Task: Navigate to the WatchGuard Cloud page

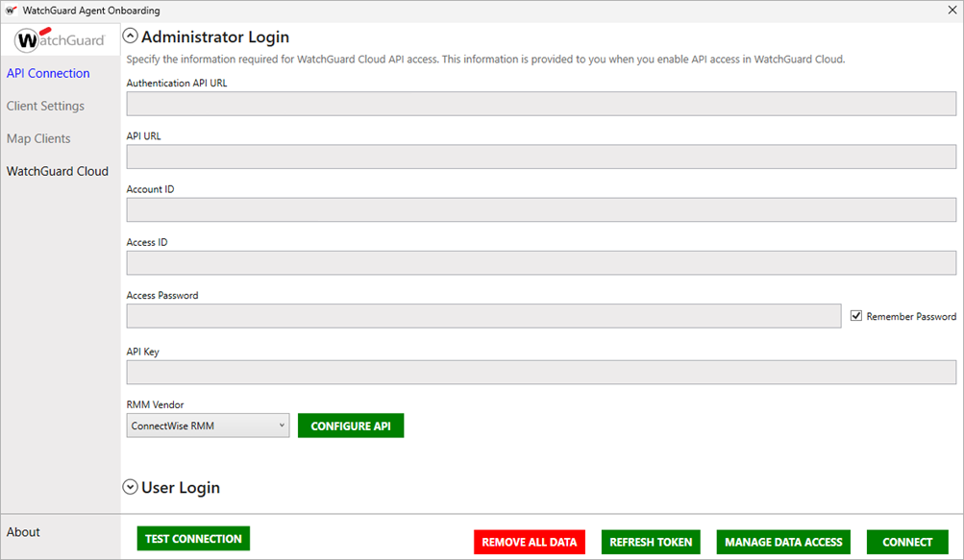Action: (x=57, y=171)
